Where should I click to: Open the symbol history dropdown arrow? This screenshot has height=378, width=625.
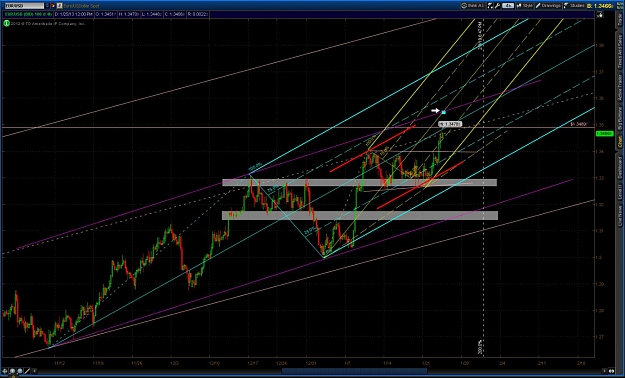47,6
